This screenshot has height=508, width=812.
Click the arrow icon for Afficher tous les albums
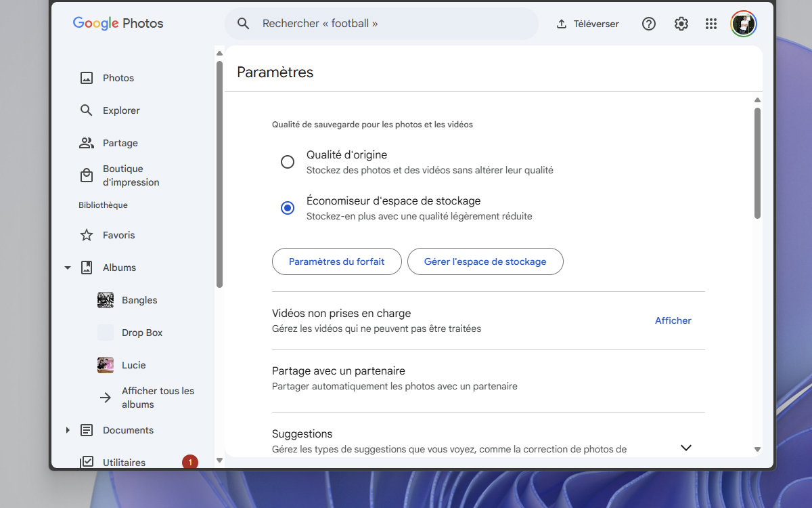point(106,398)
